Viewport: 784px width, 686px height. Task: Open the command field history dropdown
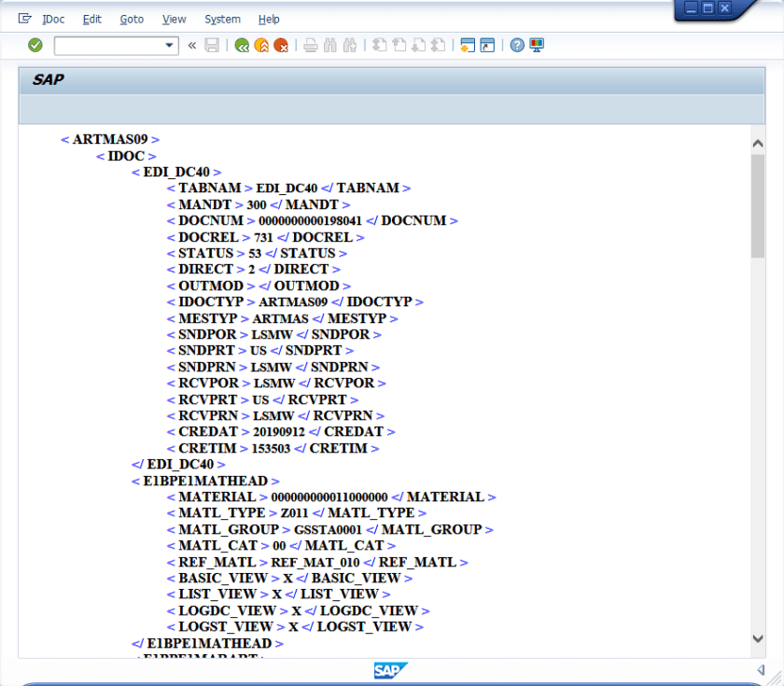coord(168,45)
